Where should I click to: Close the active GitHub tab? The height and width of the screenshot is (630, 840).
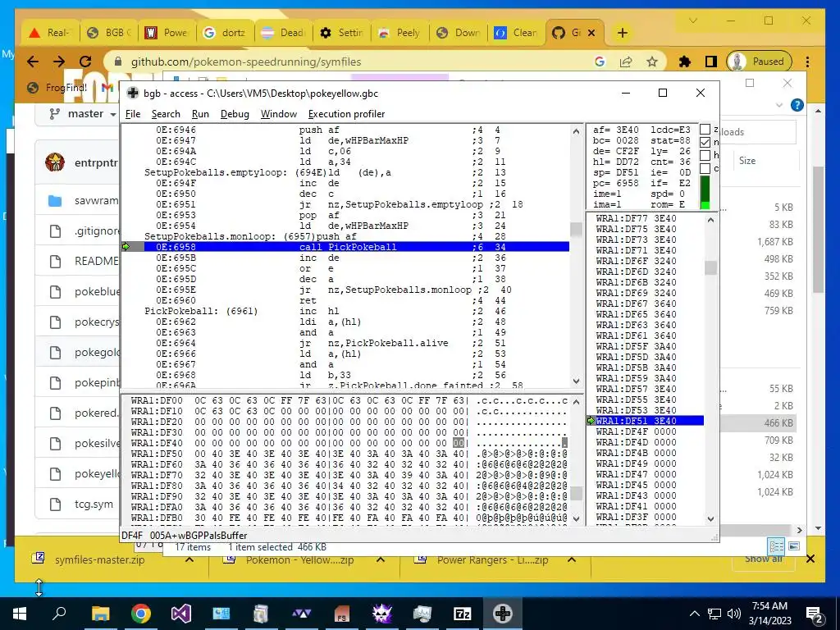coord(591,33)
